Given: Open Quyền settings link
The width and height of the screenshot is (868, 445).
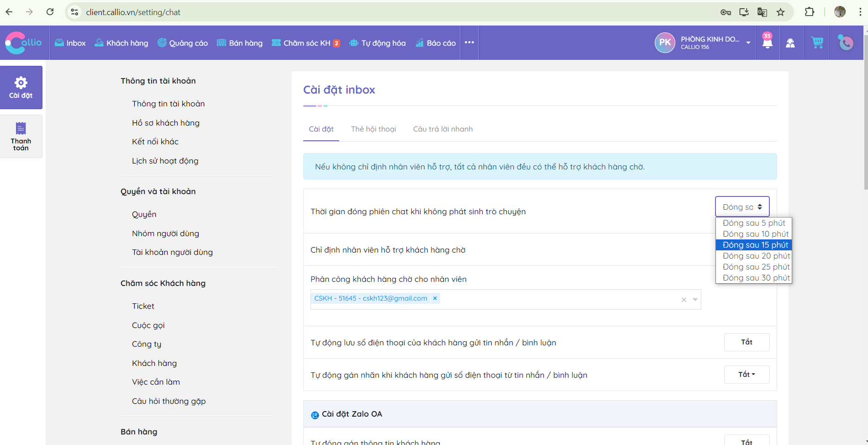Looking at the screenshot, I should coord(144,214).
